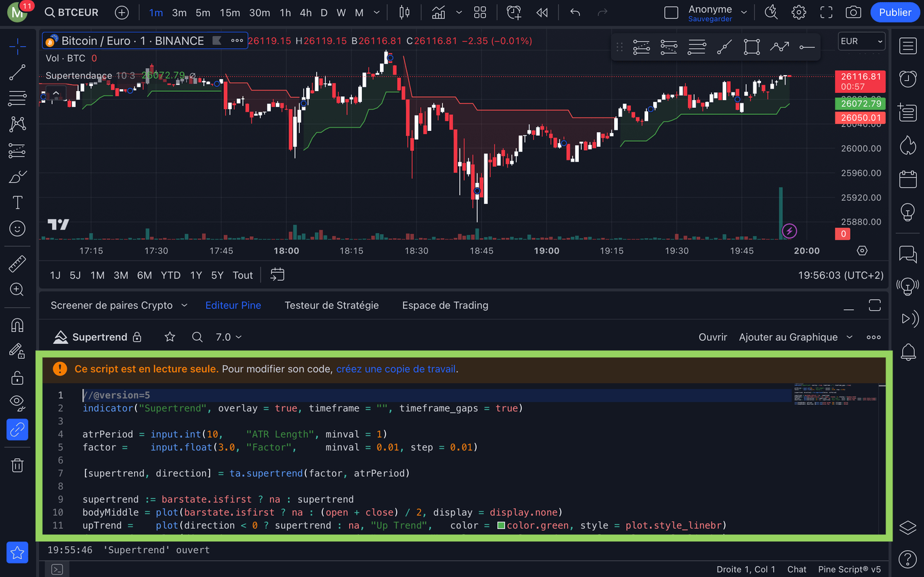The height and width of the screenshot is (577, 924).
Task: Open the Espace de Trading tab
Action: pos(445,305)
